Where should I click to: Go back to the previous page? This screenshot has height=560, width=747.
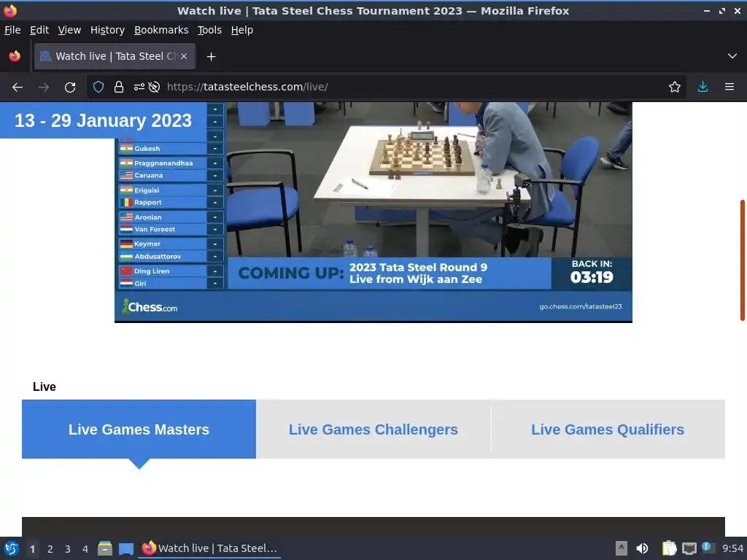pyautogui.click(x=18, y=87)
